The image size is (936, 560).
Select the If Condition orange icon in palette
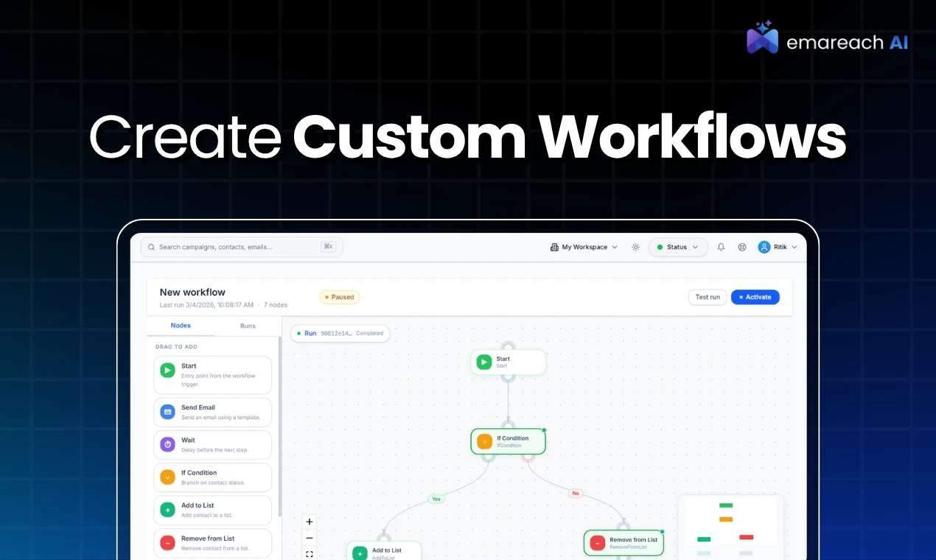167,477
